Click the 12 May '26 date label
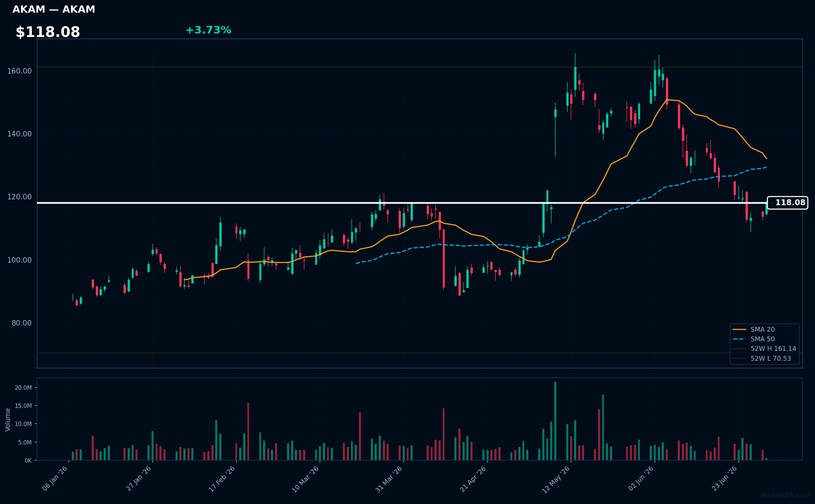 [x=556, y=479]
